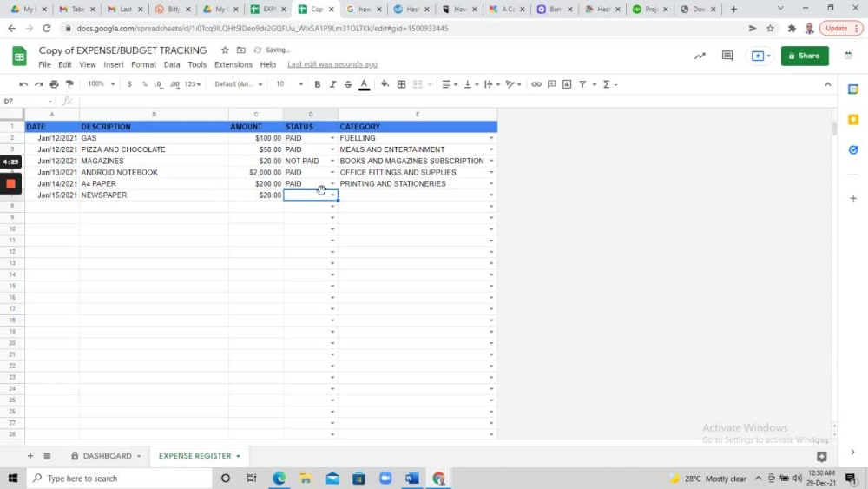The image size is (868, 489).
Task: Click the Windows search box
Action: (x=119, y=479)
